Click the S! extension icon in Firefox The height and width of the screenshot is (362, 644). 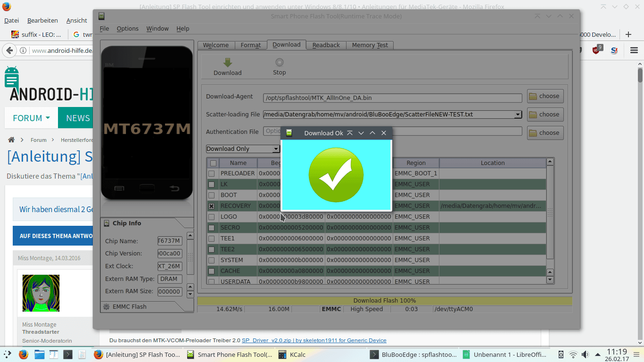pos(614,50)
